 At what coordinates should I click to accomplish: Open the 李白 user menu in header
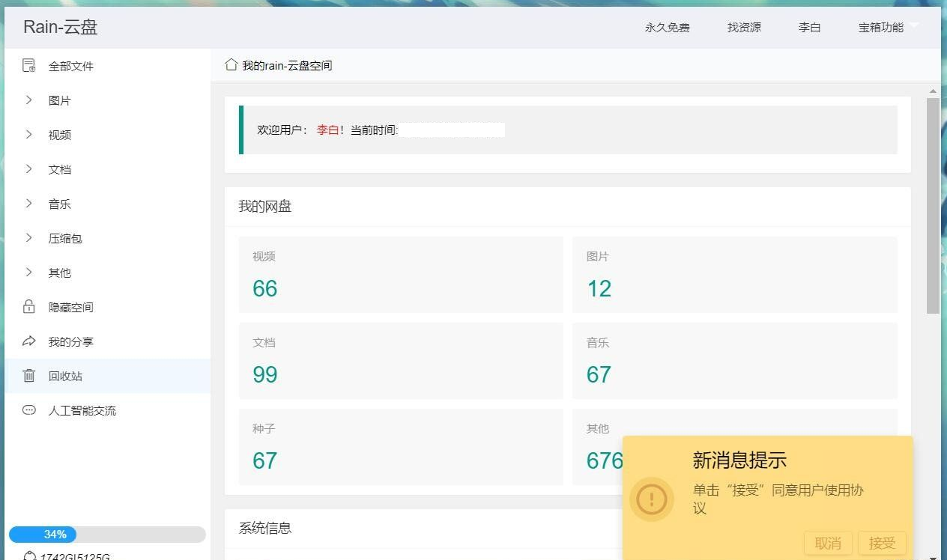pos(809,28)
